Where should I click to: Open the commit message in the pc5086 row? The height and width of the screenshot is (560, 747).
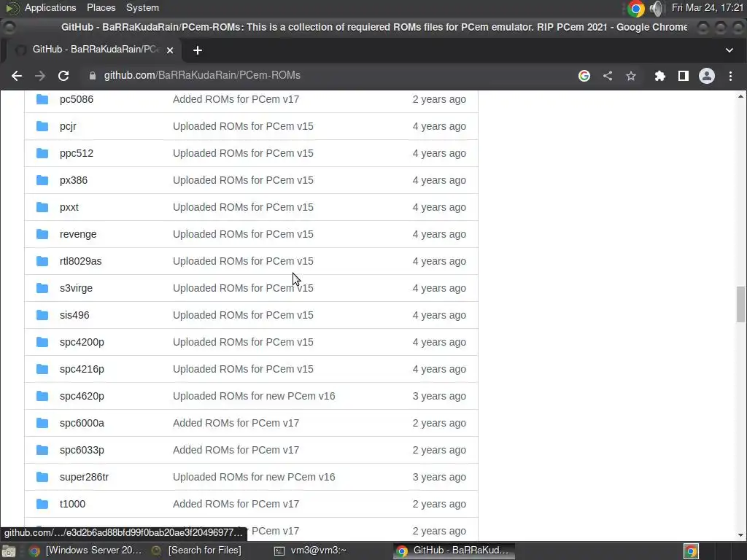(236, 99)
